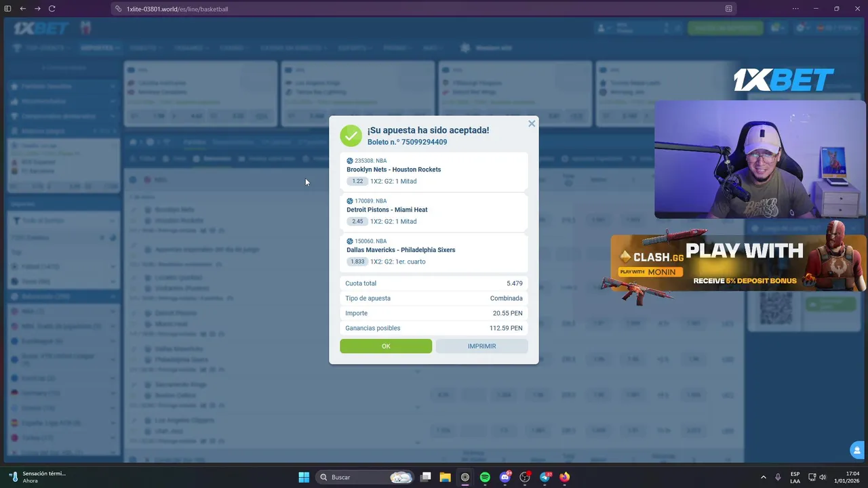The image size is (868, 488).
Task: Go forward in the browser
Action: click(37, 9)
